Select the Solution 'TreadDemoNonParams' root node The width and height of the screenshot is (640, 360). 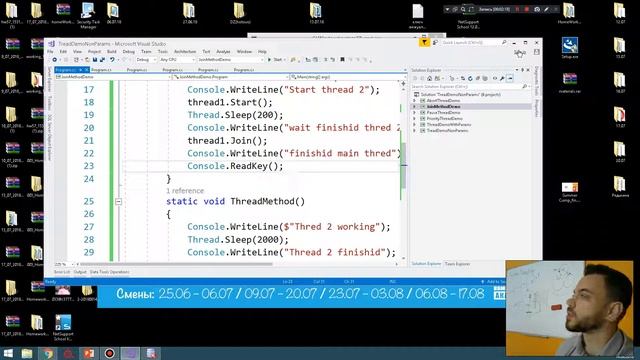(460, 94)
